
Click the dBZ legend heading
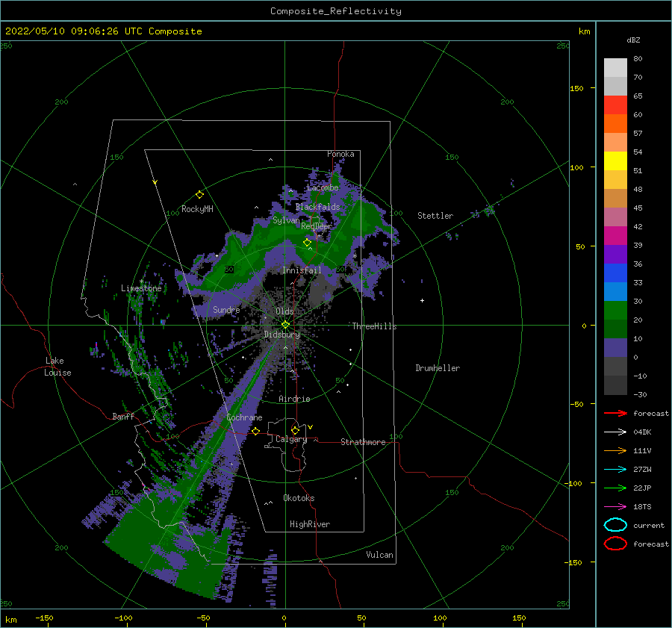point(633,40)
